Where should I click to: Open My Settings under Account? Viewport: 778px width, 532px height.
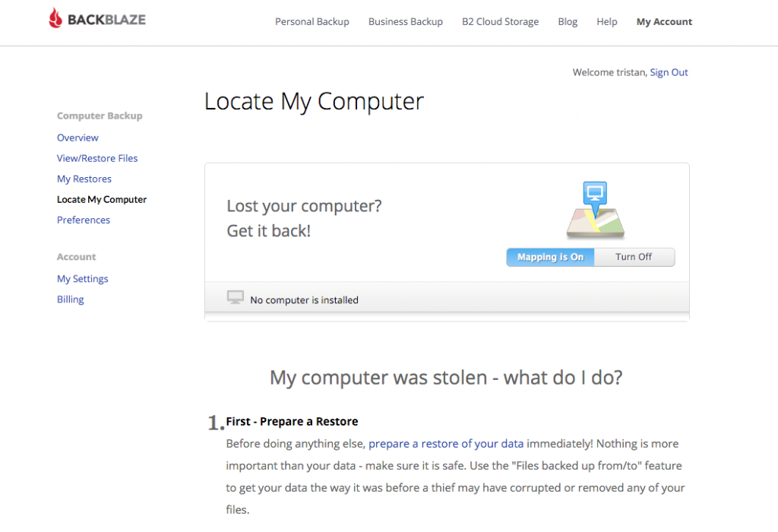82,279
